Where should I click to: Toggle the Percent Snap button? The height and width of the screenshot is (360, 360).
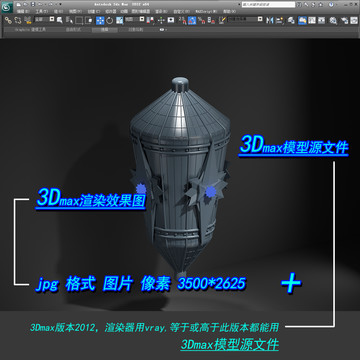click(x=202, y=20)
